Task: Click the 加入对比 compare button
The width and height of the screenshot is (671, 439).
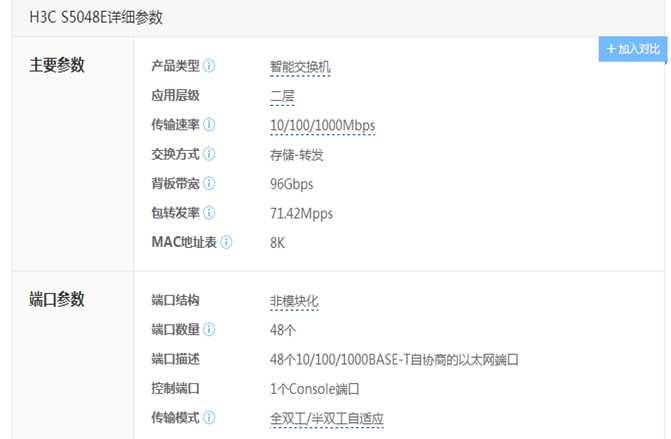Action: click(x=632, y=49)
